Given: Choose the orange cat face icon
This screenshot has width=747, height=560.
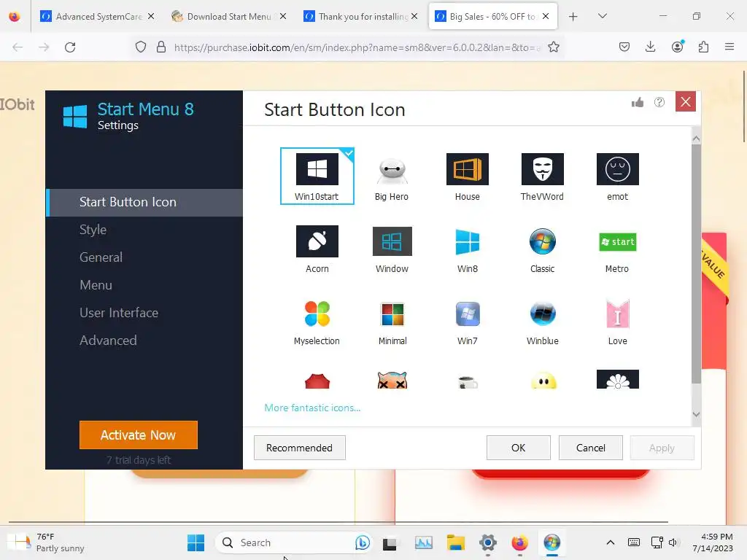Looking at the screenshot, I should point(392,380).
